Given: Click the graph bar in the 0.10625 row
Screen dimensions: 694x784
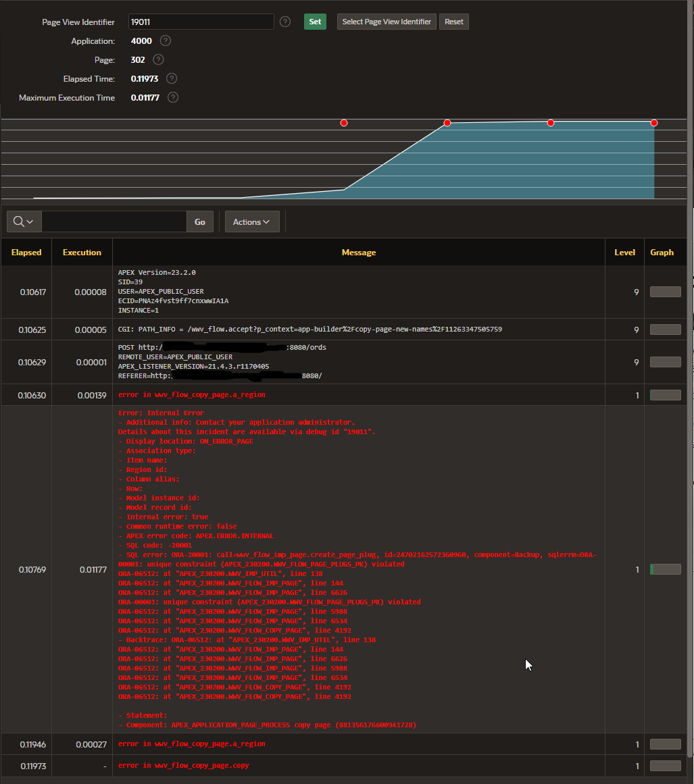Looking at the screenshot, I should coord(666,330).
